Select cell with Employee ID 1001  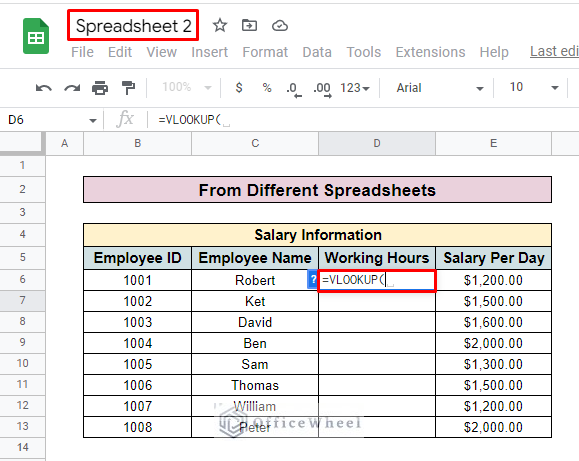137,280
